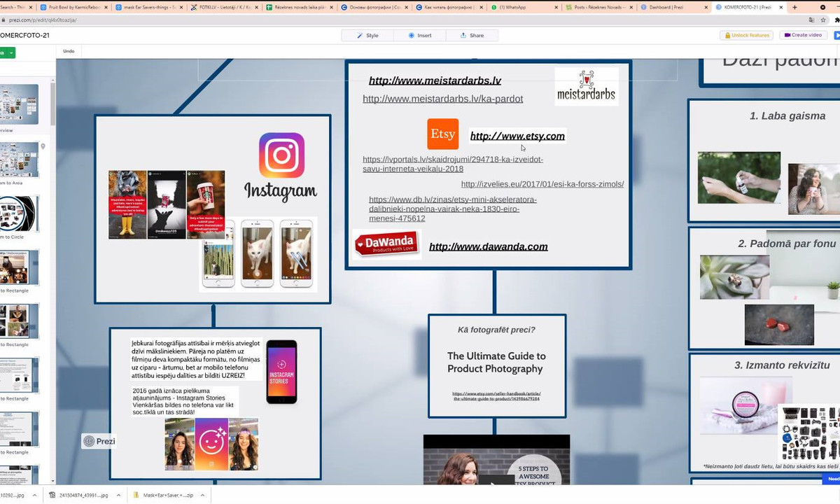Click the '3. Izmanto rekvizītu' heading

(782, 365)
